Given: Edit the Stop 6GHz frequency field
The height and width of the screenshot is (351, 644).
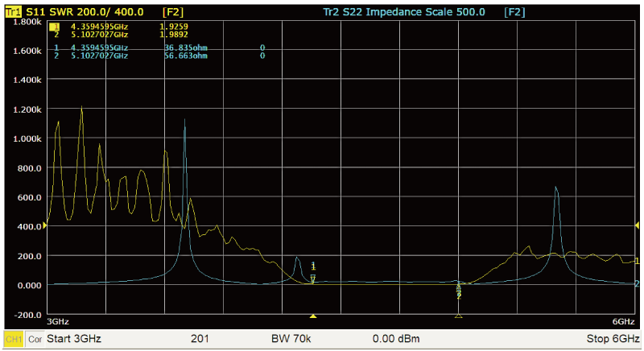Looking at the screenshot, I should tap(613, 339).
